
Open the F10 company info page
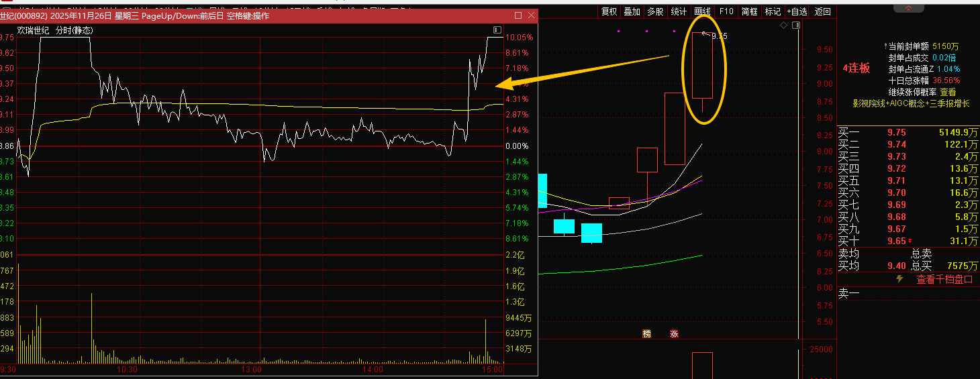pos(726,11)
